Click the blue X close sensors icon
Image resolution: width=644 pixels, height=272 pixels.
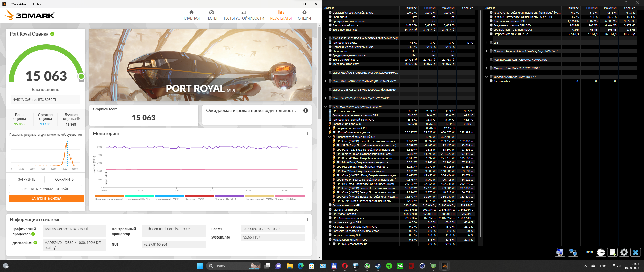coord(636,252)
